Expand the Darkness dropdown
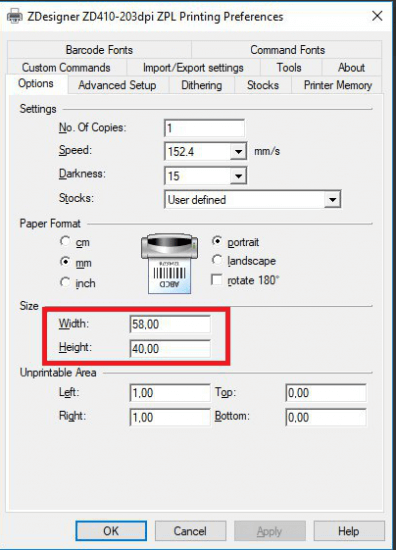 coord(239,176)
